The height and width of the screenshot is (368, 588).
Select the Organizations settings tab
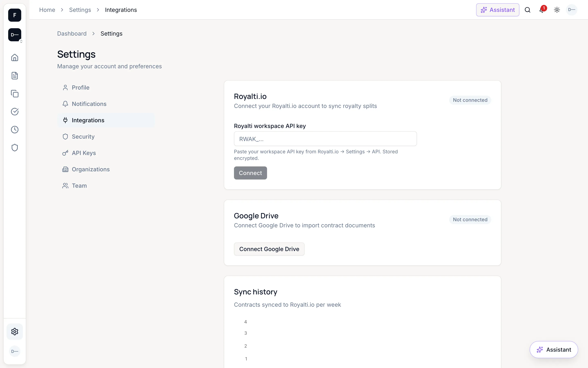[106, 169]
